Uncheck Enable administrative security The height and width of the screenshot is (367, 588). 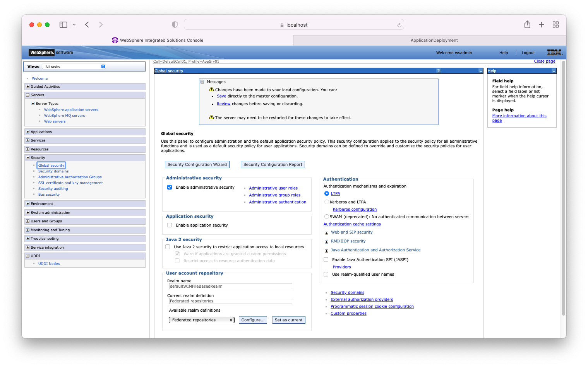170,187
